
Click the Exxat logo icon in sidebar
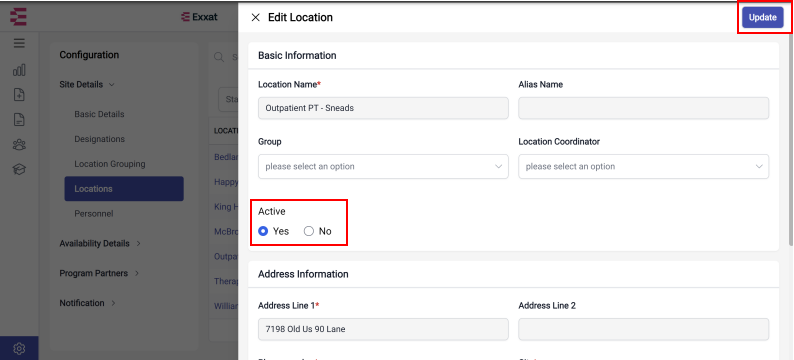coord(19,17)
